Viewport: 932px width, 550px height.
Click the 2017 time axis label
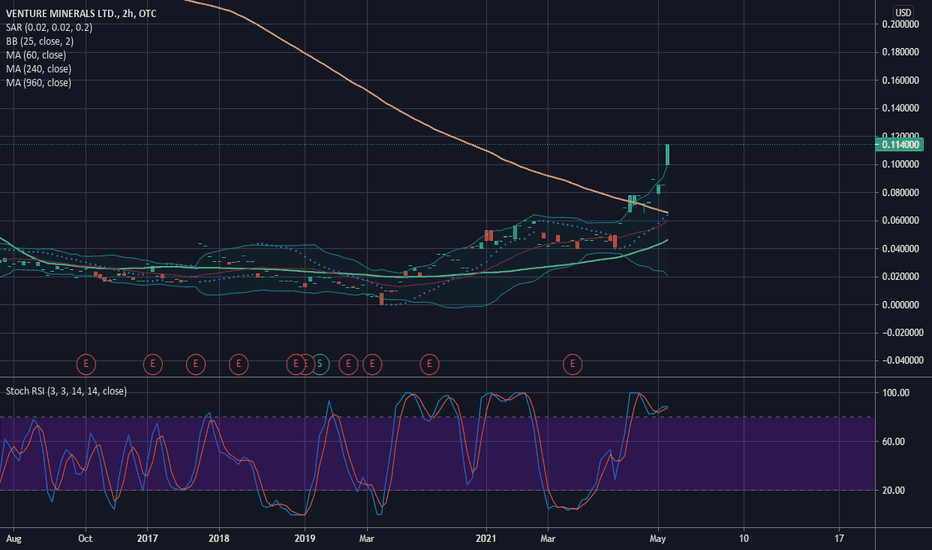point(147,538)
